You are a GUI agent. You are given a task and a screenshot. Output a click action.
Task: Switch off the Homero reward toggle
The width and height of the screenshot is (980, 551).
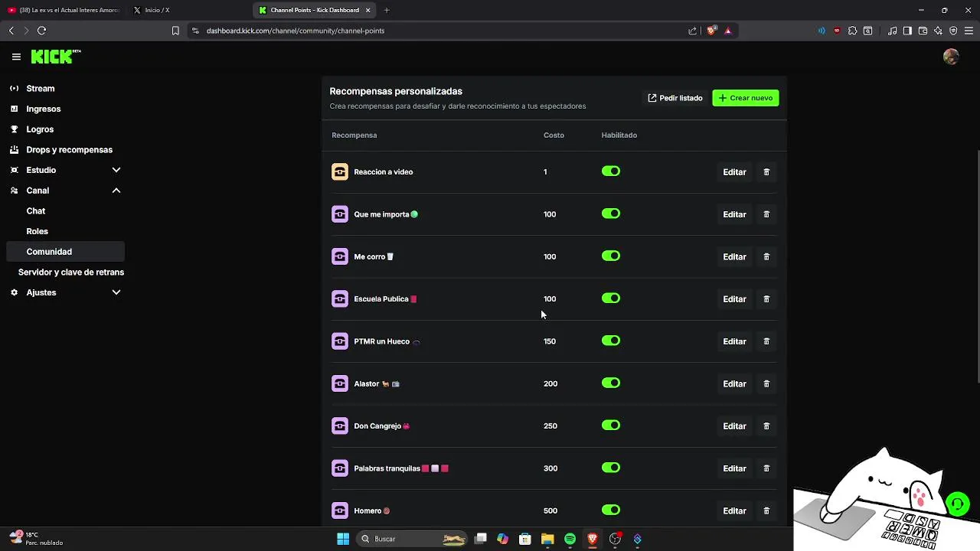pos(610,510)
